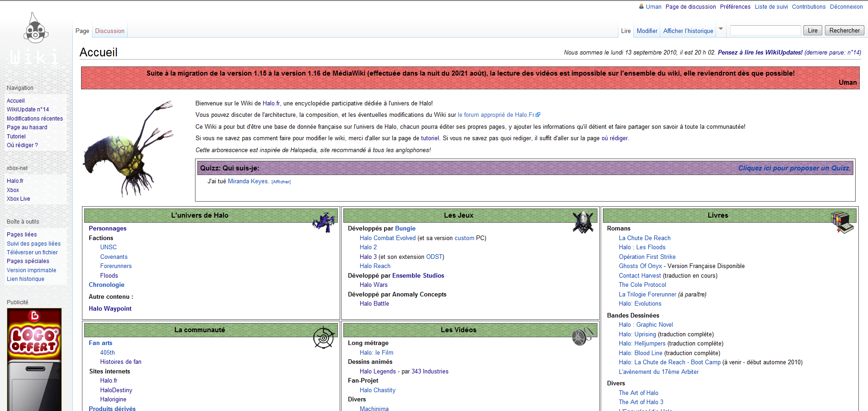Image resolution: width=868 pixels, height=411 pixels.
Task: Open WikiUpdate n°14 sidebar link
Action: 28,110
